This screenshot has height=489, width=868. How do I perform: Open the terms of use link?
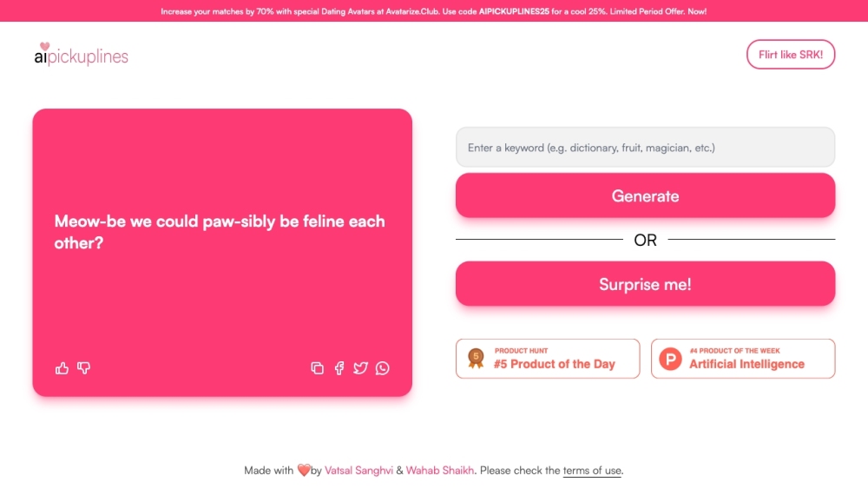[592, 471]
